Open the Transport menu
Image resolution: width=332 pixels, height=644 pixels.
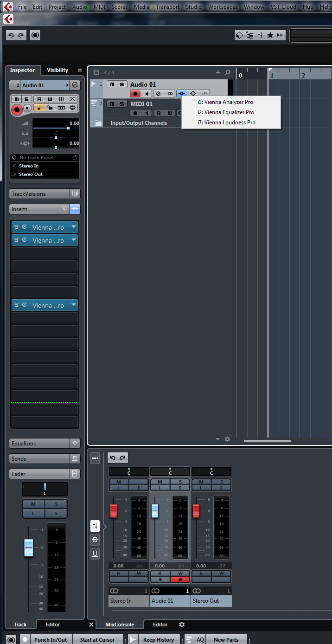click(x=167, y=7)
